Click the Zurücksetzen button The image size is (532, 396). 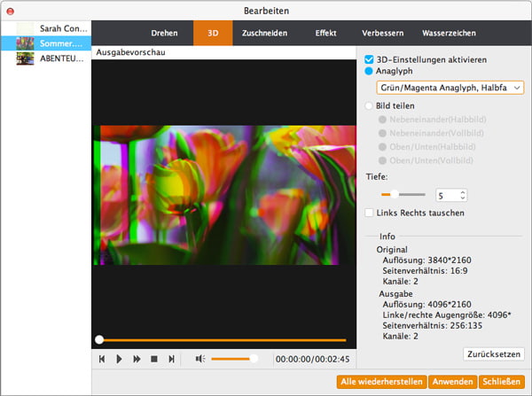pos(494,353)
